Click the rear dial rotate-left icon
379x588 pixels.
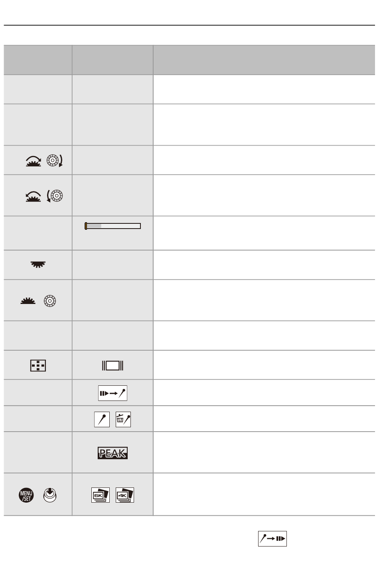click(34, 196)
